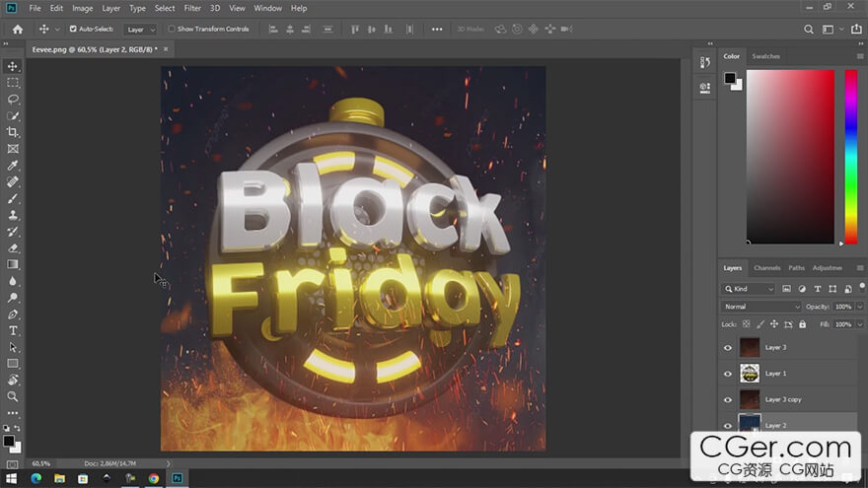Image resolution: width=868 pixels, height=488 pixels.
Task: Switch to the Swatches tab
Action: [765, 56]
